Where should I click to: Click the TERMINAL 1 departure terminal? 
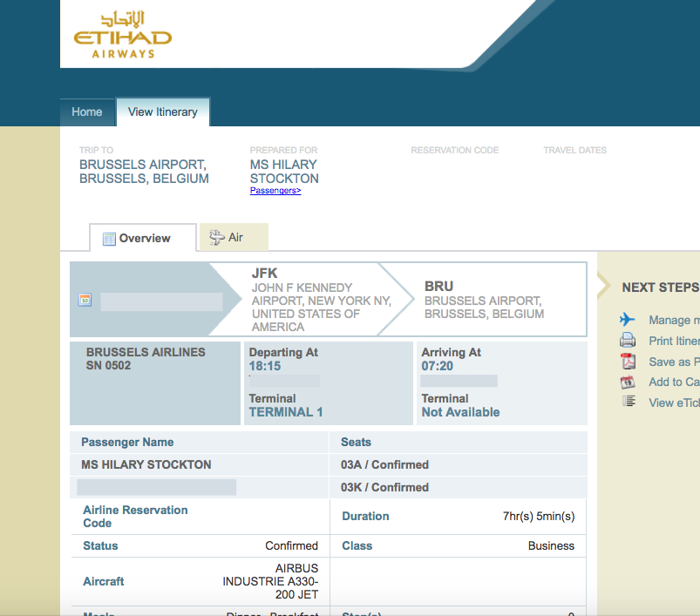[286, 412]
